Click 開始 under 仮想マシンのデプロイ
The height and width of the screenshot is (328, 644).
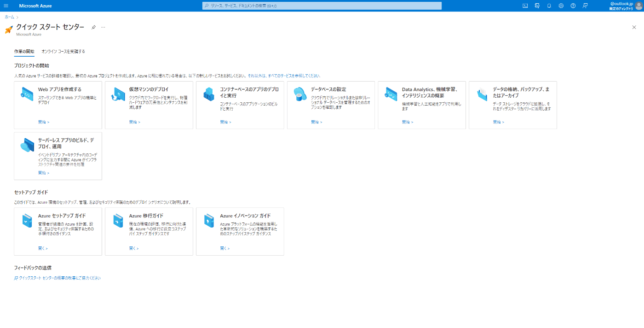pyautogui.click(x=135, y=122)
